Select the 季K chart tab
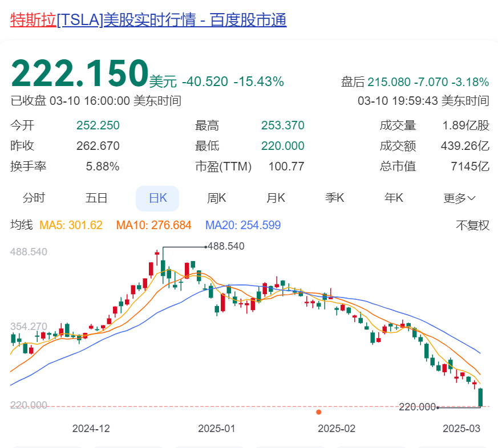This screenshot has height=448, width=498. tap(334, 198)
